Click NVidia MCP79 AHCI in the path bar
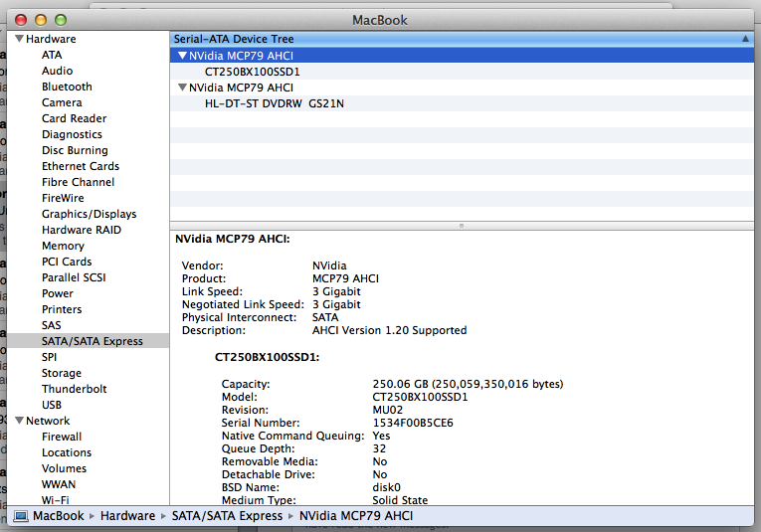Viewport: 761px width, 532px height. [x=356, y=516]
